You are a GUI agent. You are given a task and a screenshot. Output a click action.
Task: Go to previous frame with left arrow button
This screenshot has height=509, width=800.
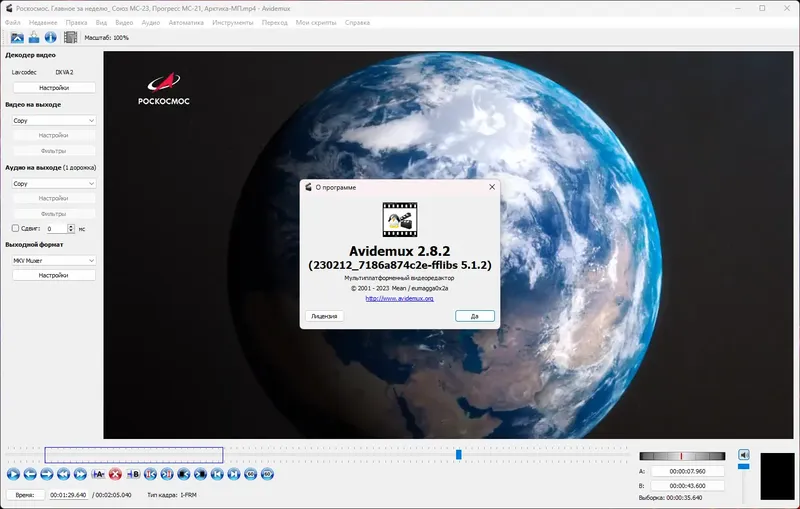(x=30, y=474)
